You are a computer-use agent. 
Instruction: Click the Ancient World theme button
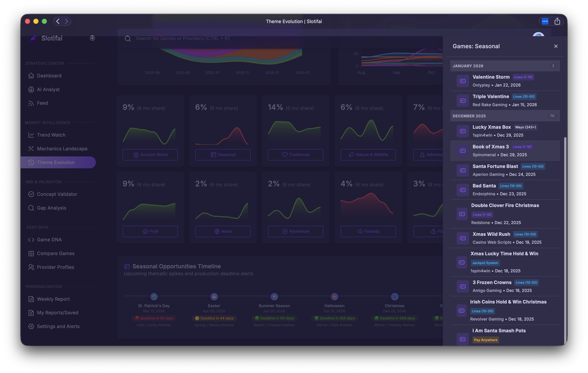pos(150,155)
